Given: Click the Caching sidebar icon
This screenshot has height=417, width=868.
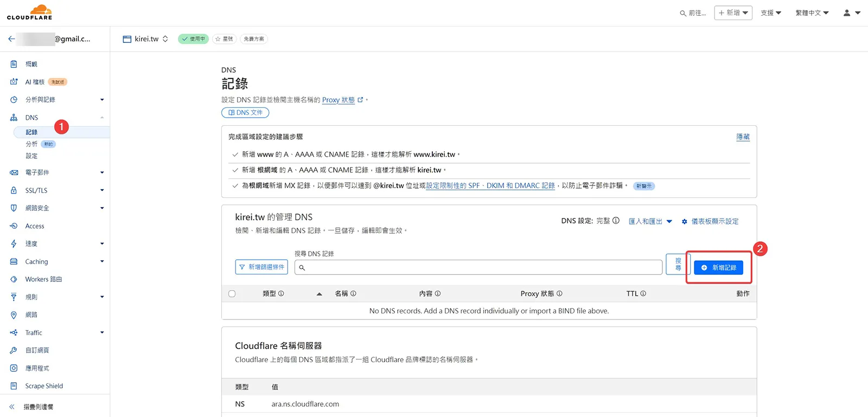Looking at the screenshot, I should pyautogui.click(x=14, y=261).
